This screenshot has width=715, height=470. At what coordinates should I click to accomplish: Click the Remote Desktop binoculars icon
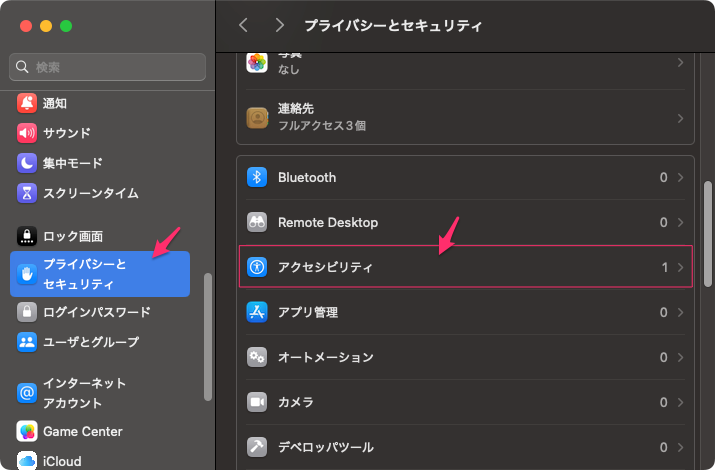click(x=257, y=222)
